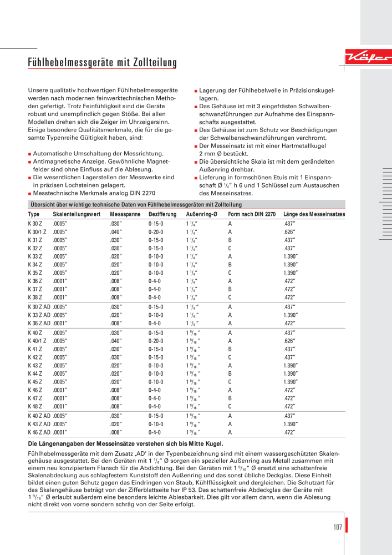Click the page number 107
The image size is (392, 555).
coord(338,527)
